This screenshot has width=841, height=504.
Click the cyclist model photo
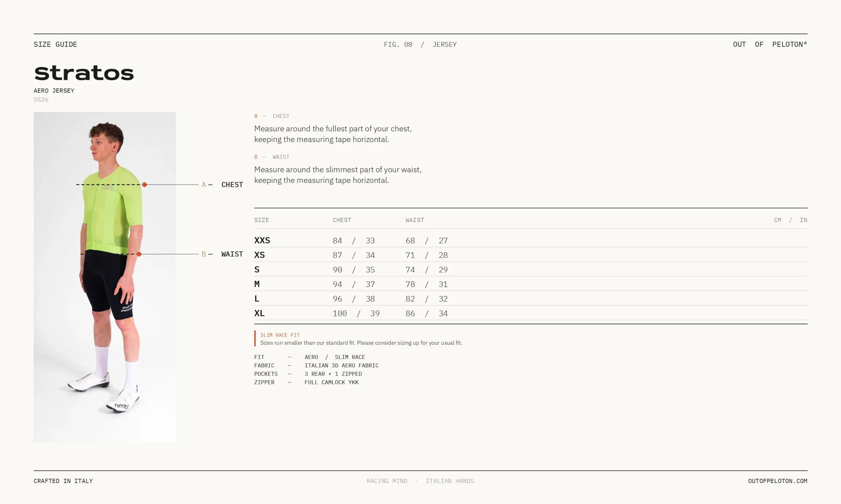point(105,277)
